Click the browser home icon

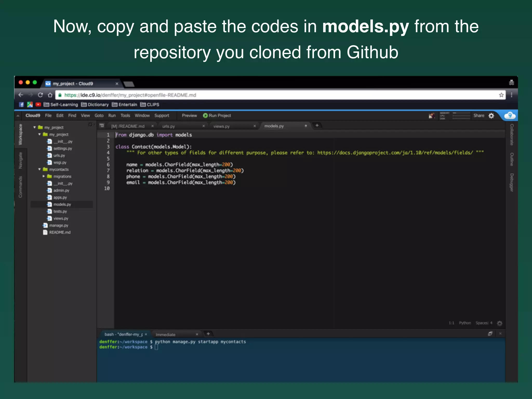50,95
